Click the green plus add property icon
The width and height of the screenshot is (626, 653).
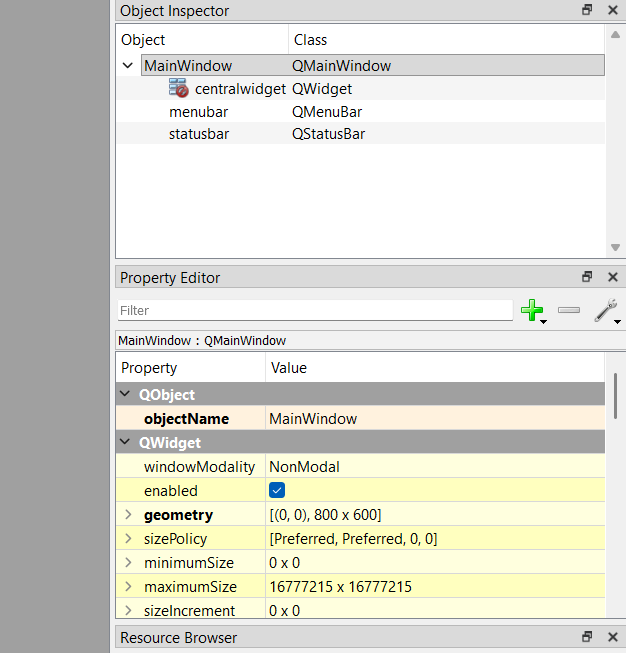pos(532,310)
